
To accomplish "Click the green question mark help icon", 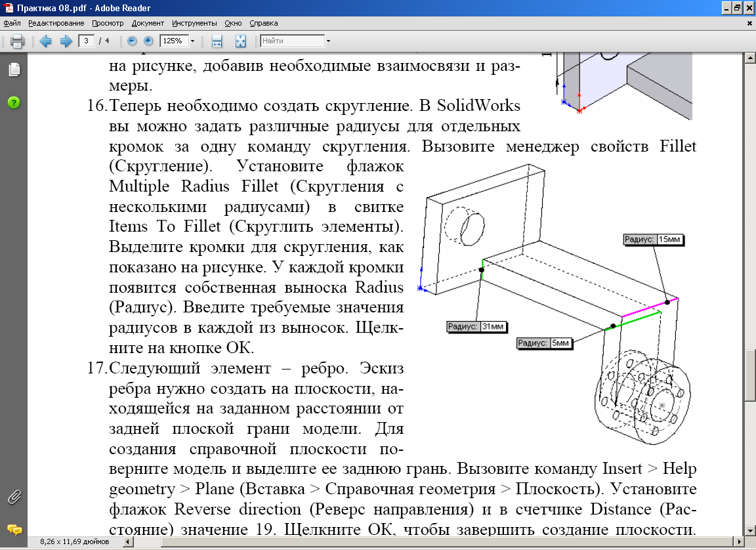I will [14, 102].
